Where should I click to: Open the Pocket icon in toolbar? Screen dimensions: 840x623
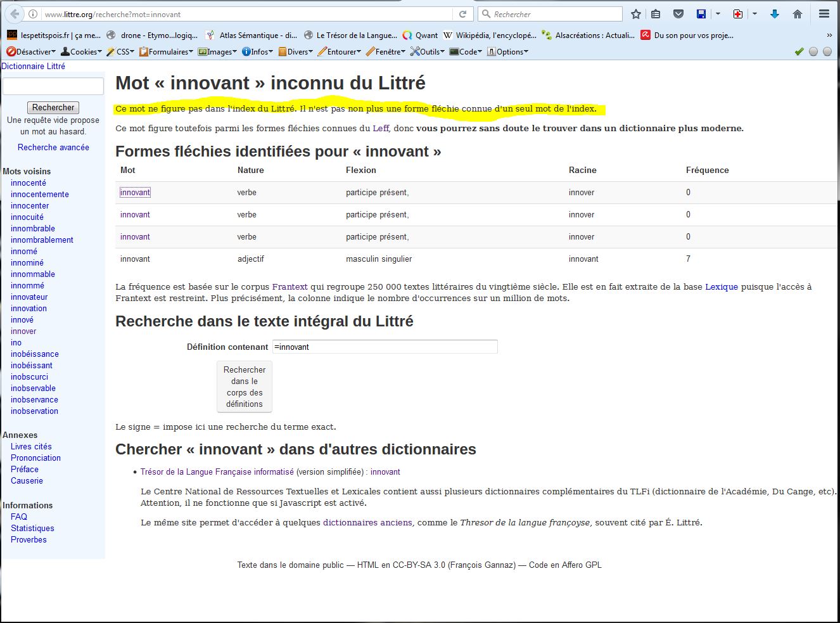[678, 14]
